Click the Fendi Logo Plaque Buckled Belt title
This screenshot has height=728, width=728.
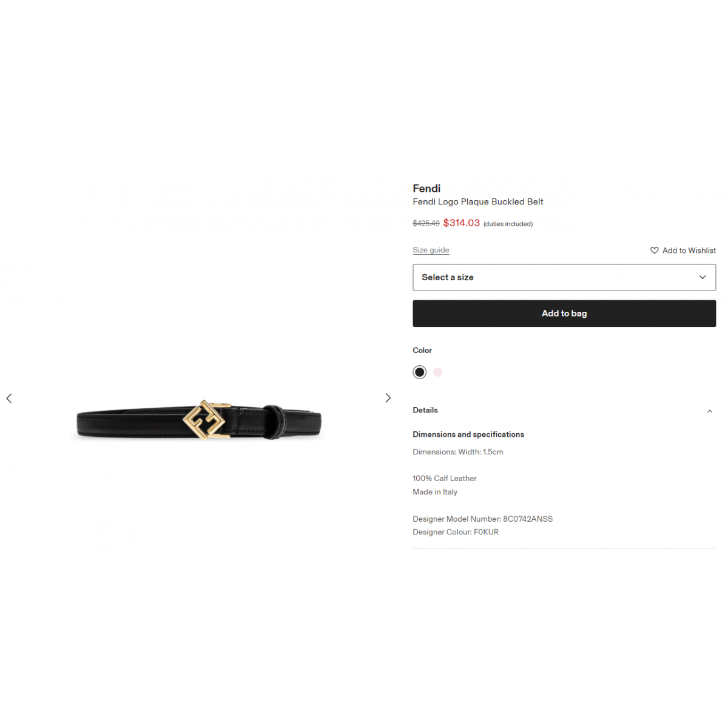click(x=478, y=202)
